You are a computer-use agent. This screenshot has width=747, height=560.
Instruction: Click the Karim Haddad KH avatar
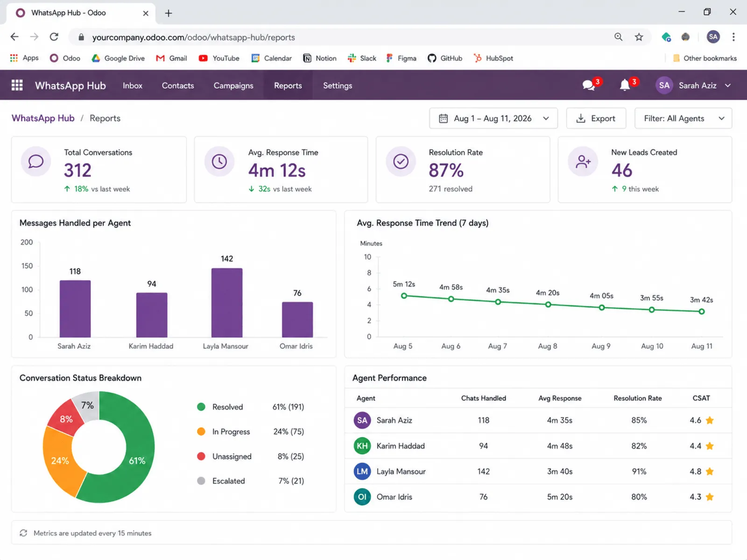coord(362,446)
